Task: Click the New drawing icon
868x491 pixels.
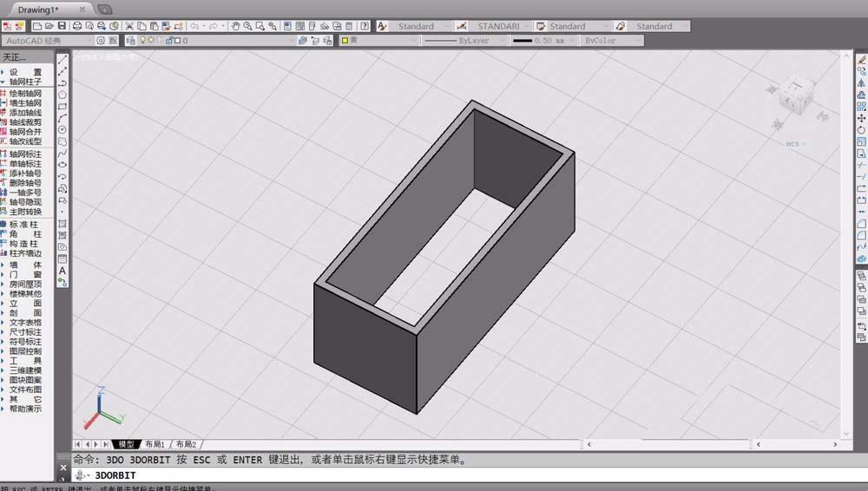Action: 37,26
